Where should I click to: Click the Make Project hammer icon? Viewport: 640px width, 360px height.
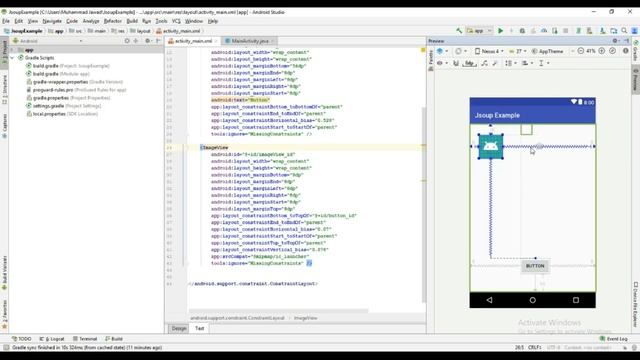[x=459, y=31]
